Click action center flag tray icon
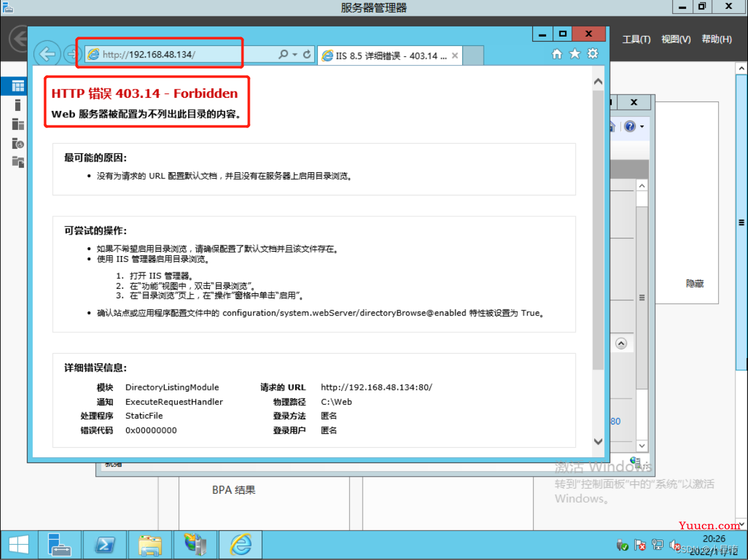748x560 pixels. (x=640, y=545)
